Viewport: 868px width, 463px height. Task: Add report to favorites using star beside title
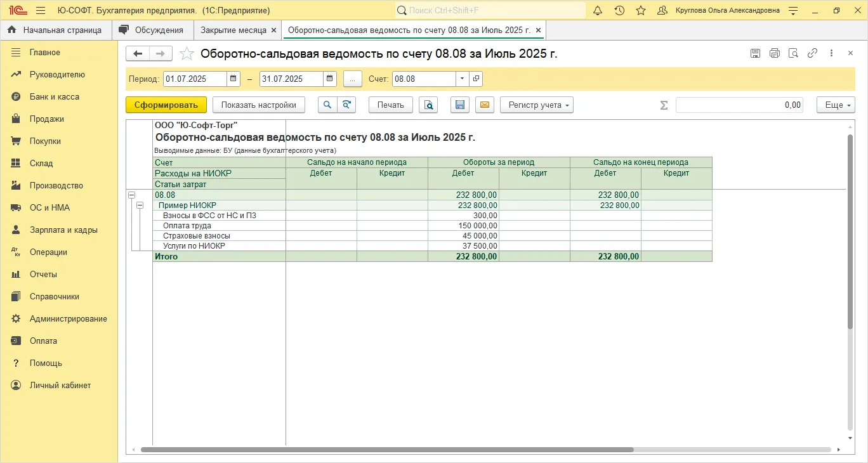[187, 54]
